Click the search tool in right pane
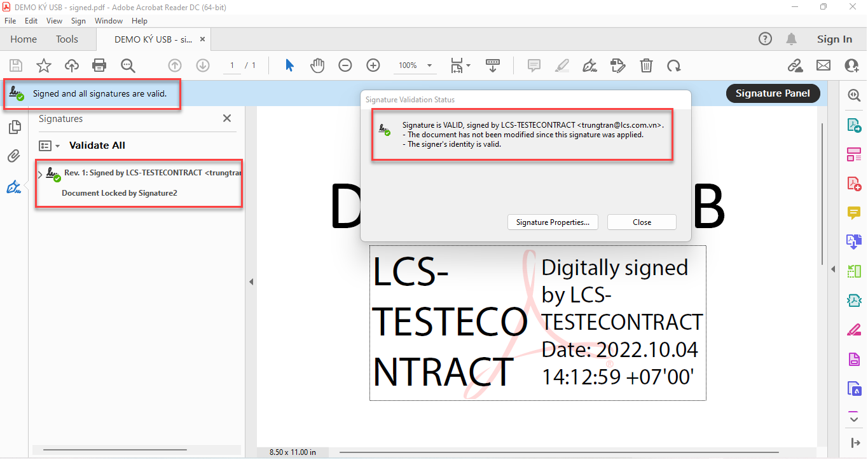 click(x=853, y=95)
